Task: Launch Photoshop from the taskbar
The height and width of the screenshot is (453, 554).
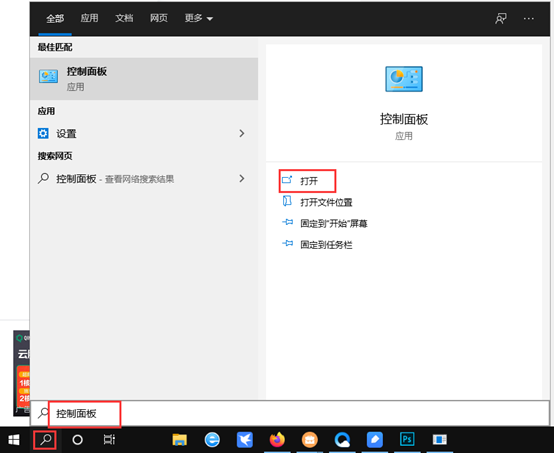Action: click(407, 440)
